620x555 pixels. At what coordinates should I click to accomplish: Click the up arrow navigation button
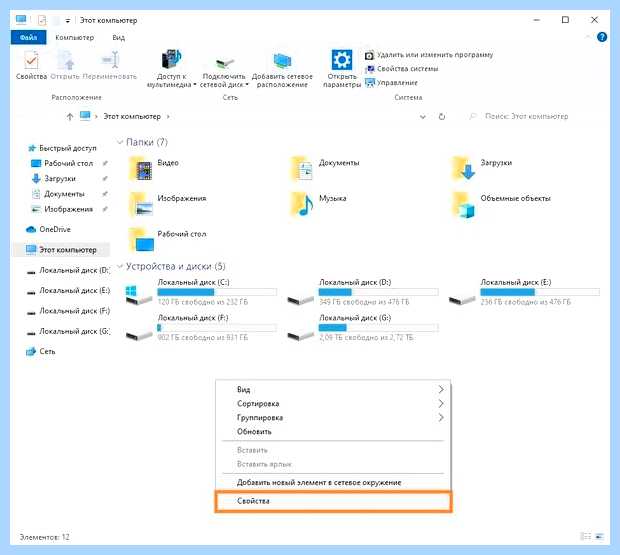pyautogui.click(x=70, y=117)
